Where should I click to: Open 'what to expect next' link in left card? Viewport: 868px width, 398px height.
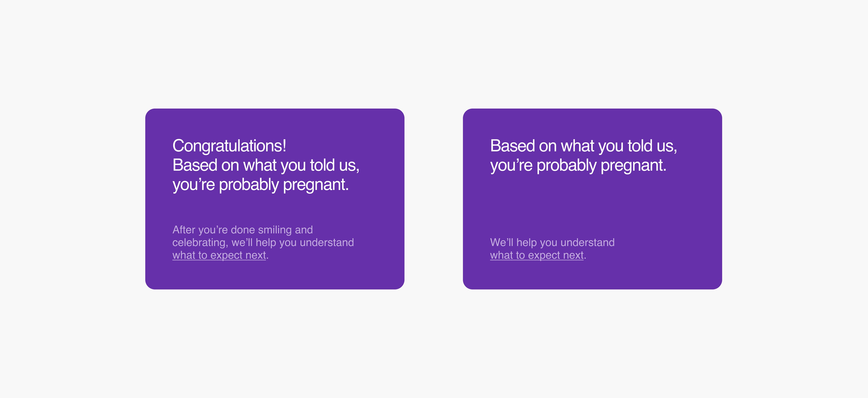tap(219, 255)
